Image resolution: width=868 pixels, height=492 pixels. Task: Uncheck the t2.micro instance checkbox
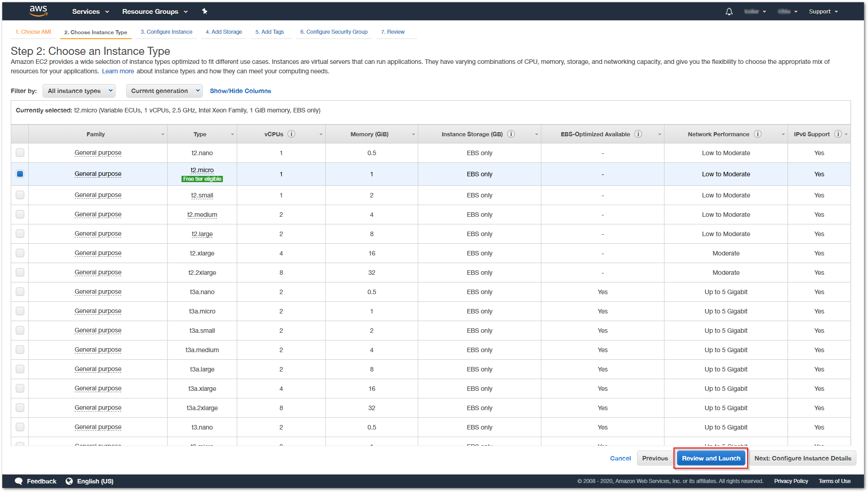(20, 174)
